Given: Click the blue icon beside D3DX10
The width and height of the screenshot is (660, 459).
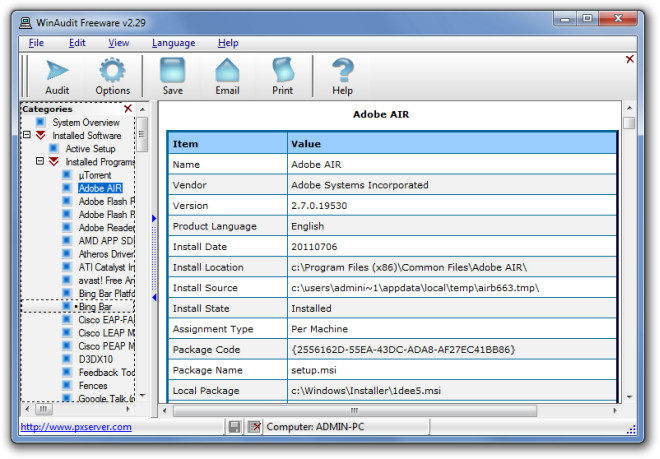Looking at the screenshot, I should click(x=67, y=359).
